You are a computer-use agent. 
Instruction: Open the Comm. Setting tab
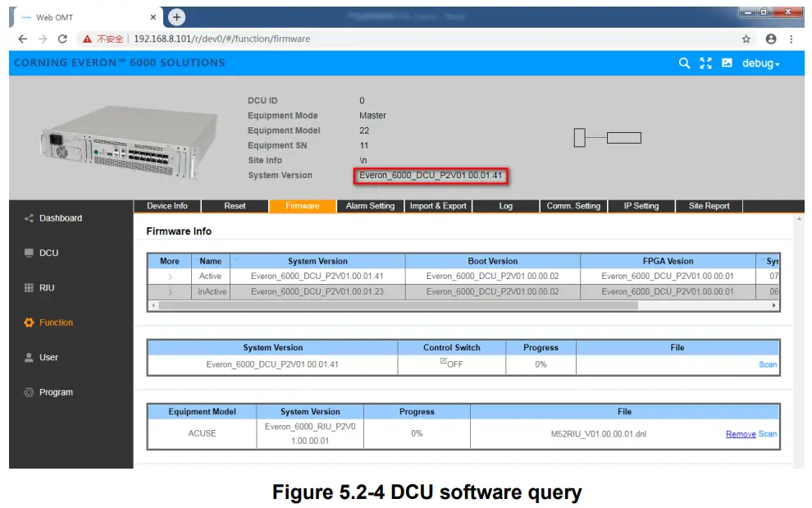pyautogui.click(x=573, y=206)
